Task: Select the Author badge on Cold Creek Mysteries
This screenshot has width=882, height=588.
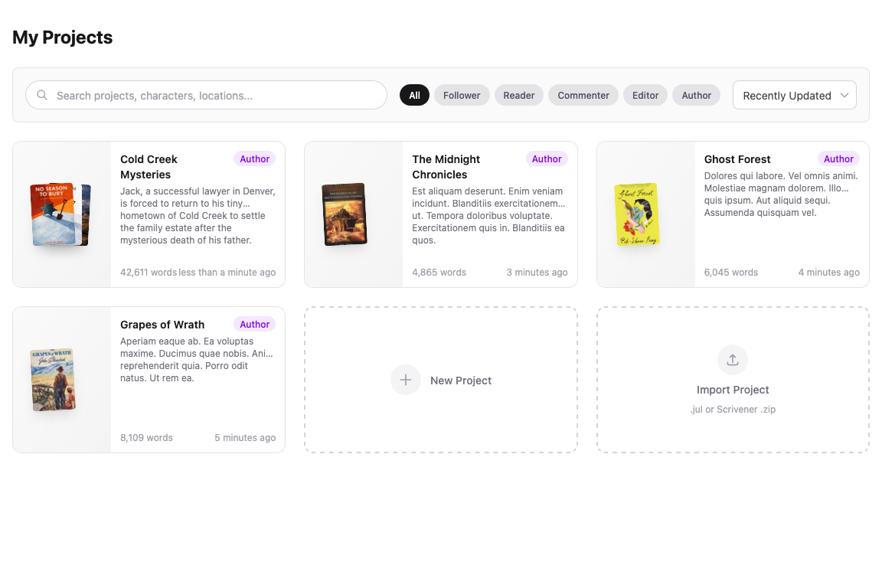Action: pos(254,158)
